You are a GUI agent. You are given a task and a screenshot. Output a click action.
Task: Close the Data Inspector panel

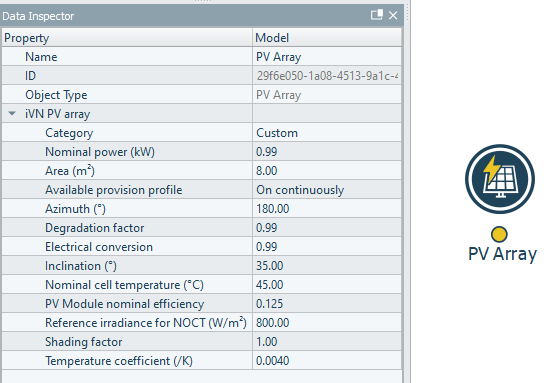click(x=393, y=15)
